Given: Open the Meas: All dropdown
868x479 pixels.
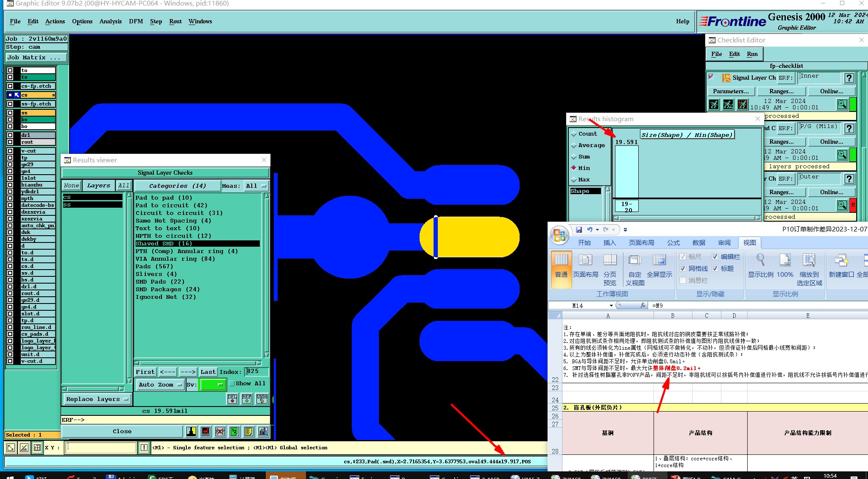Looking at the screenshot, I should pos(256,186).
